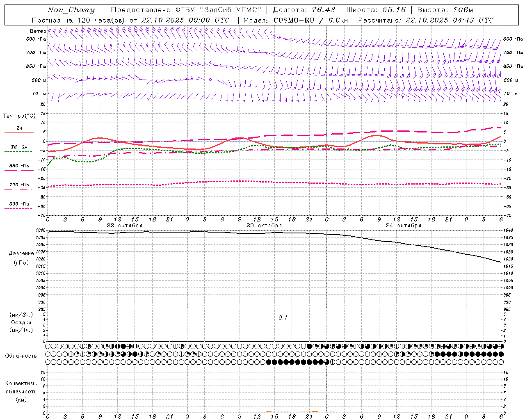Viewport: 525px width, 420px height.
Task: Click the solid red 2м legend line sample
Action: (19, 132)
